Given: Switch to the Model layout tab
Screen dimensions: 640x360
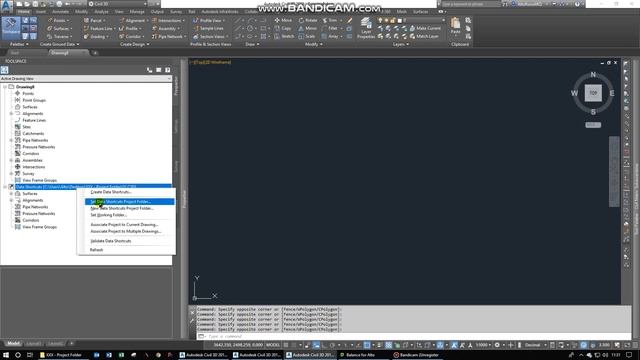Looking at the screenshot, I should 13,344.
